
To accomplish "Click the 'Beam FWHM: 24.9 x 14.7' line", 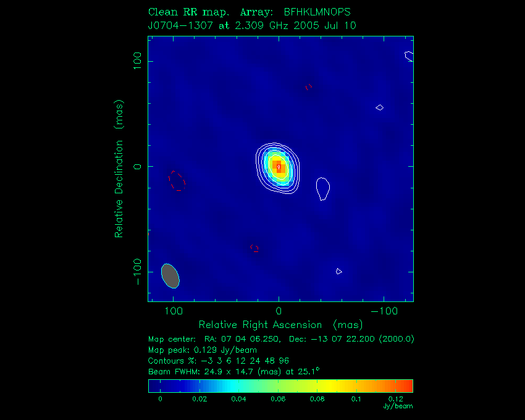I will [233, 371].
